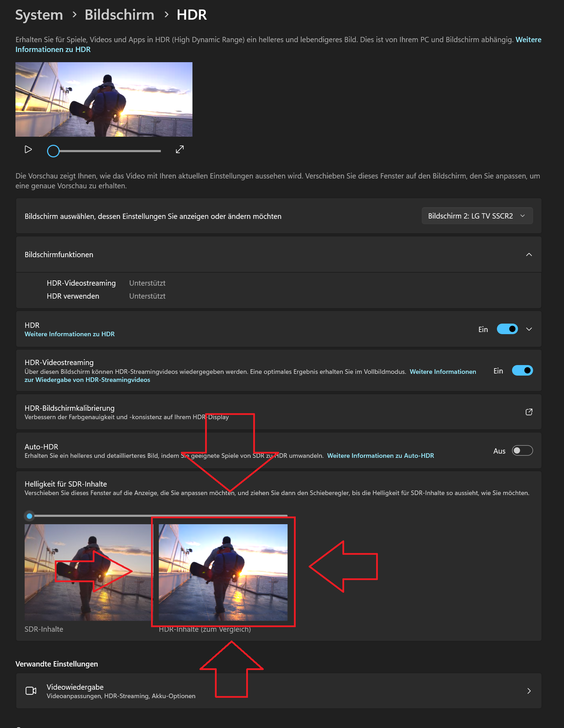Expand the HDR settings chevron
The image size is (564, 728).
(529, 329)
